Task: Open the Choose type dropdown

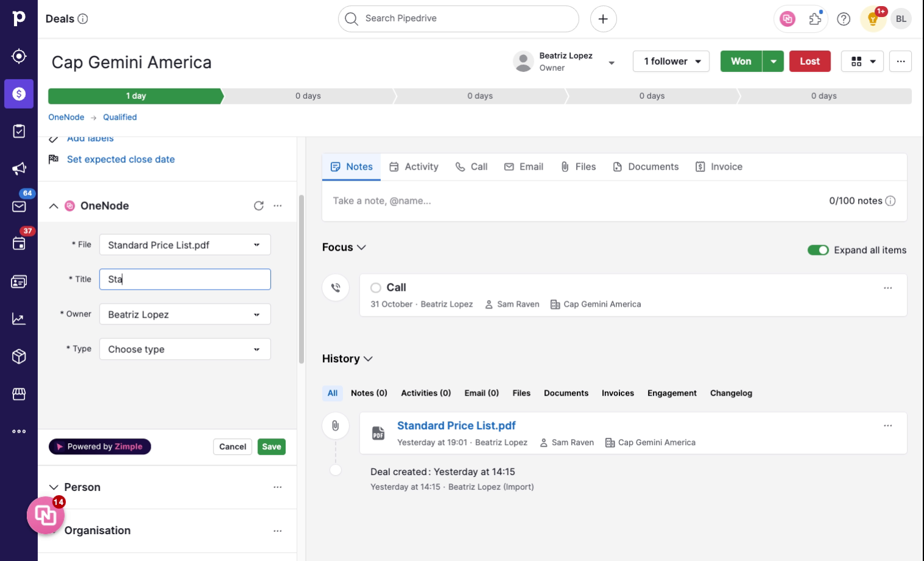Action: [x=185, y=349]
